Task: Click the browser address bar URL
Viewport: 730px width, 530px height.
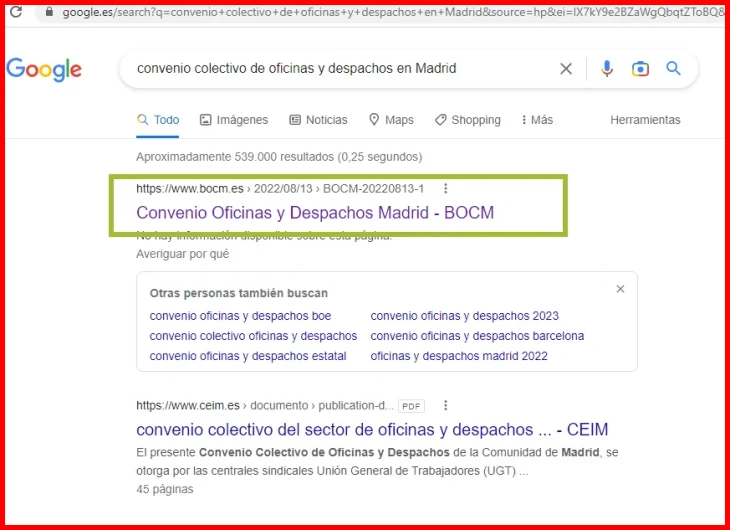Action: pyautogui.click(x=393, y=13)
